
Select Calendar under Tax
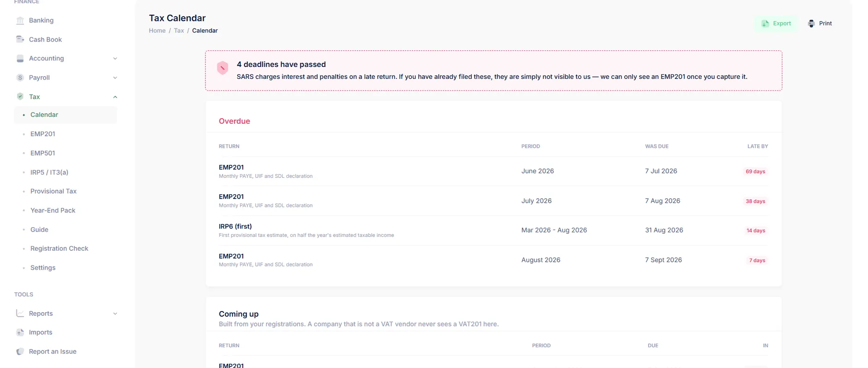point(66,115)
